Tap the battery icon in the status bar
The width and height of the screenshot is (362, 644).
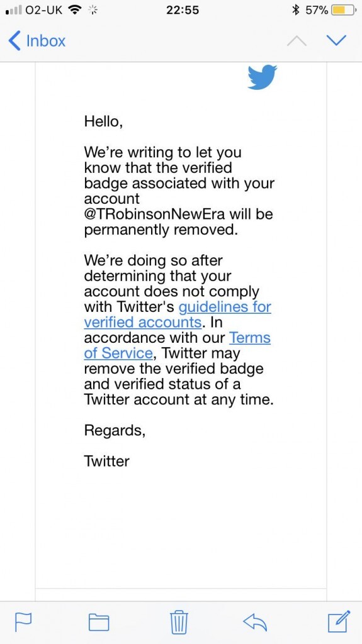(x=344, y=10)
